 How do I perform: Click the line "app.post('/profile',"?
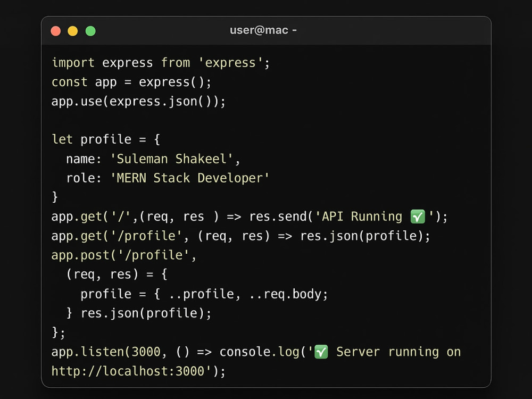pyautogui.click(x=124, y=255)
